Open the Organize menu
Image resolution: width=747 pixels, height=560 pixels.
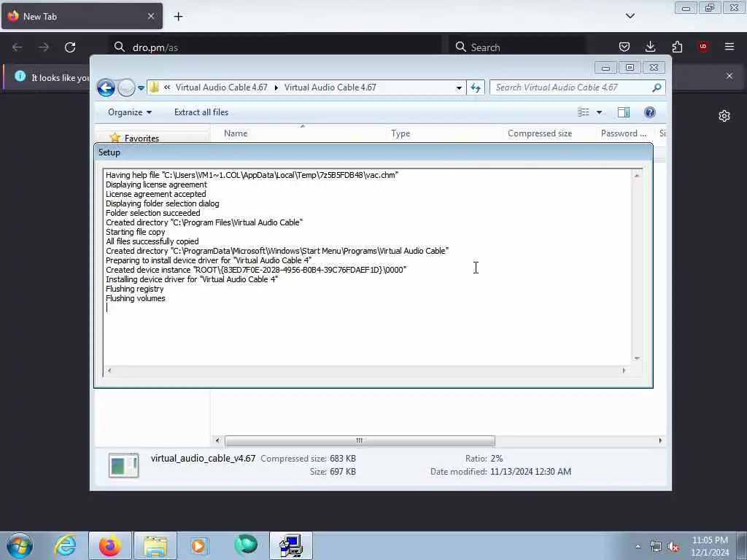click(x=130, y=112)
